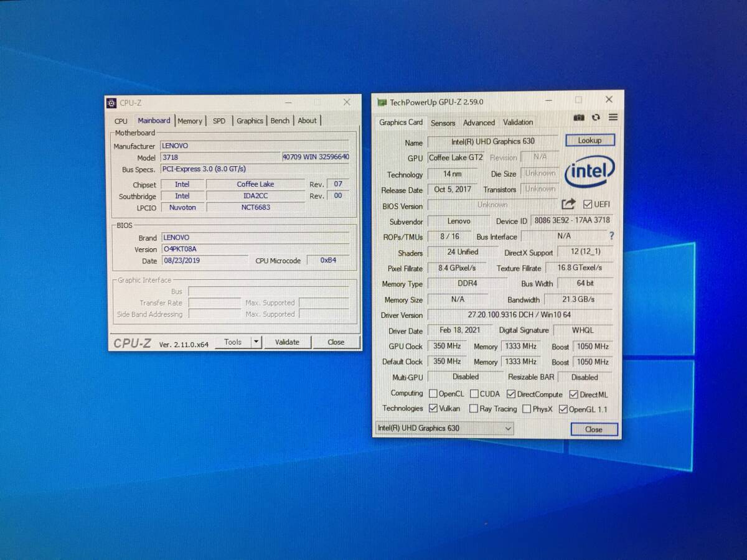Image resolution: width=747 pixels, height=560 pixels.
Task: Click the NCT6683 LPCIO value
Action: [255, 207]
